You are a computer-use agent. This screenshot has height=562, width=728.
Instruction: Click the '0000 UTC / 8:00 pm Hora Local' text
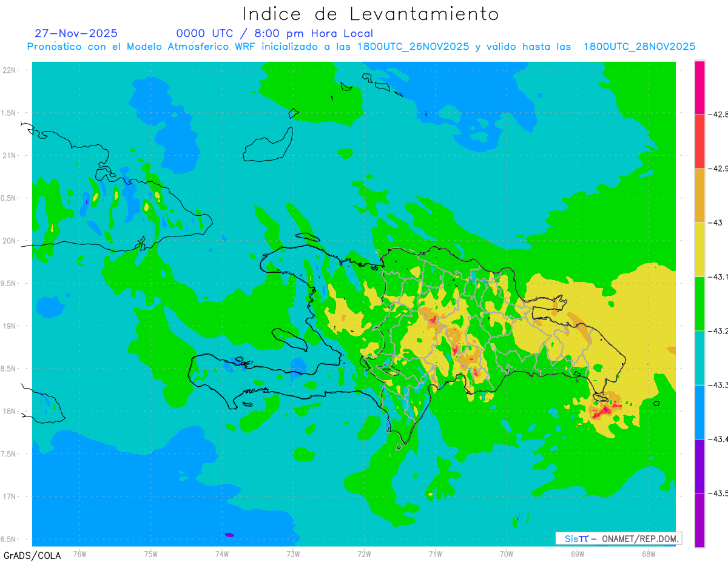(274, 34)
